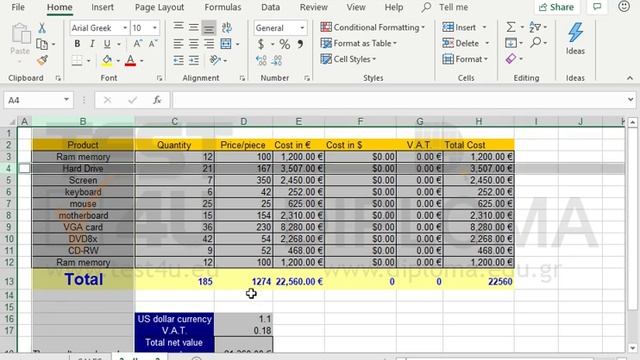
Task: Align text right in cells
Action: [209, 44]
